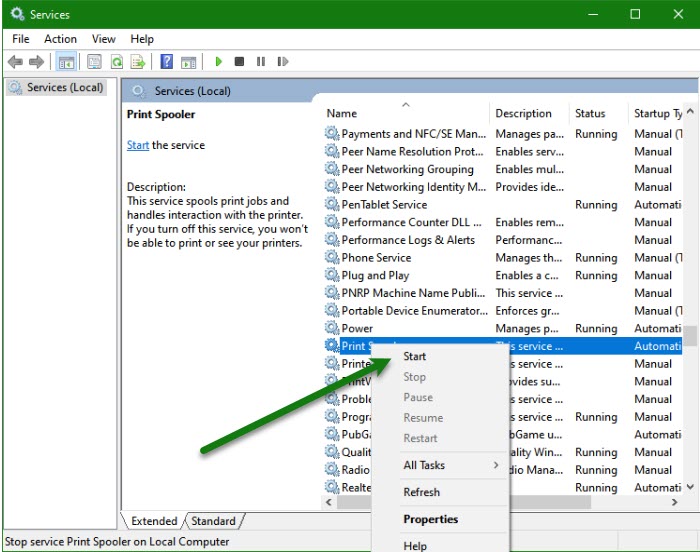Select the Phone Service row

point(376,257)
